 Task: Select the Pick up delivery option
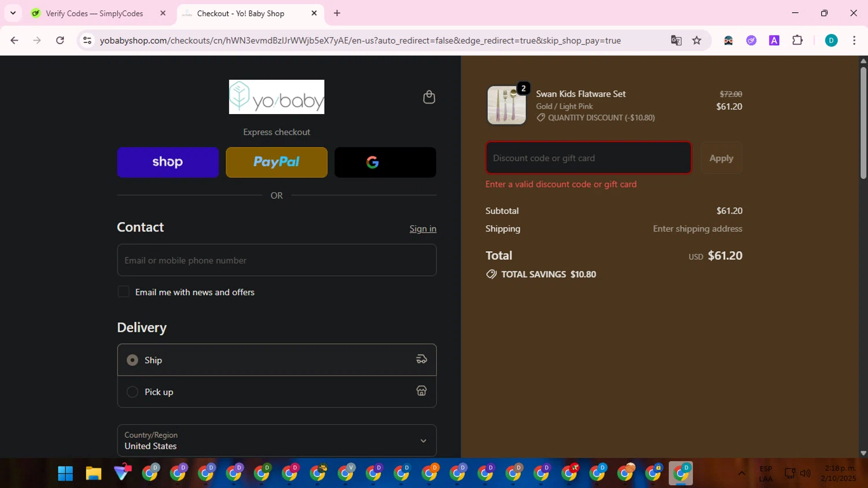pos(277,392)
